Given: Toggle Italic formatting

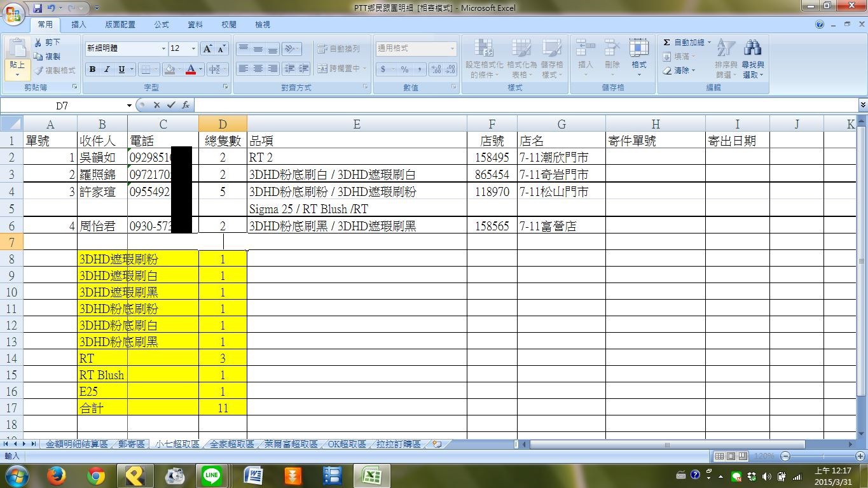Looking at the screenshot, I should 107,69.
